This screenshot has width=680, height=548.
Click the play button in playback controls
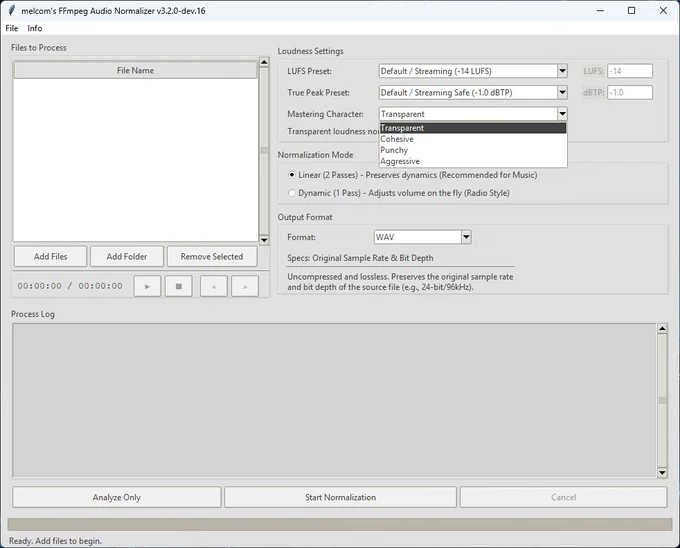(x=147, y=286)
